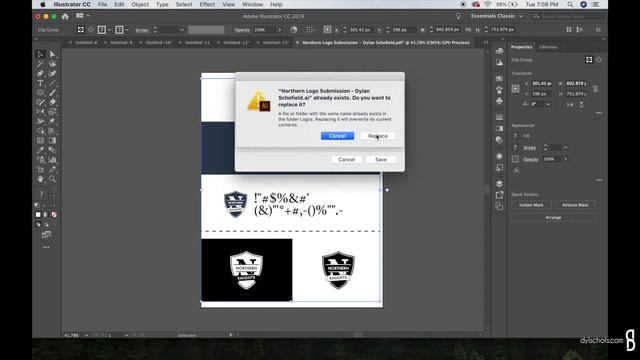Click the edit contents icon in Properties
Screen dimensions: 640x360
click(599, 60)
